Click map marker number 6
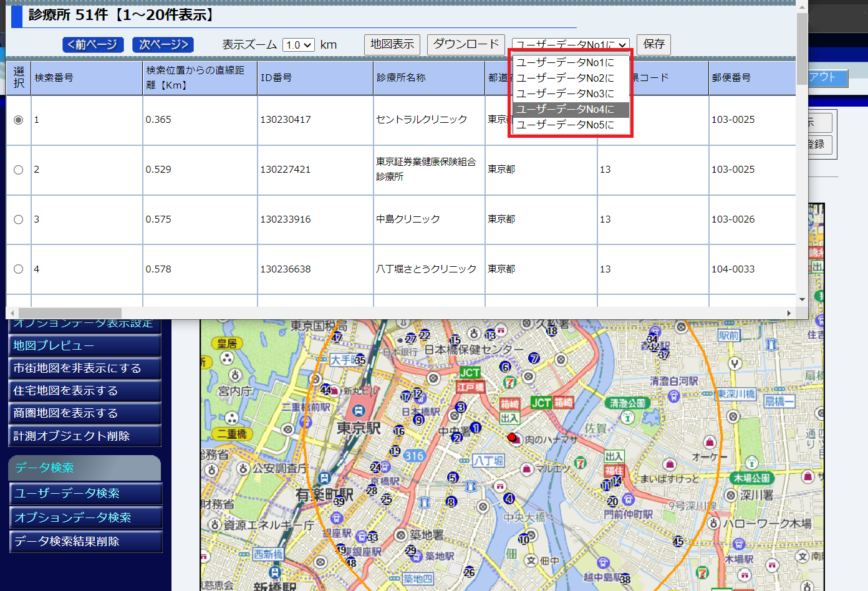The width and height of the screenshot is (868, 591). point(506,367)
